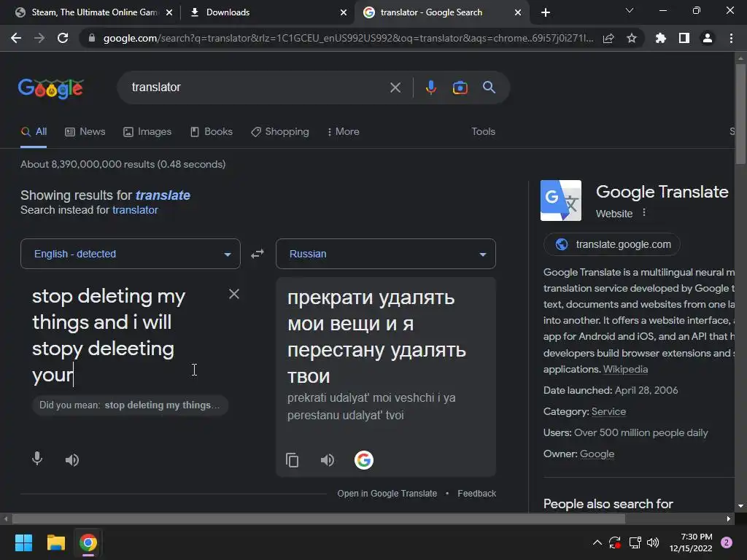Screen dimensions: 747x560
Task: Bookmark this page with star icon
Action: click(632, 38)
